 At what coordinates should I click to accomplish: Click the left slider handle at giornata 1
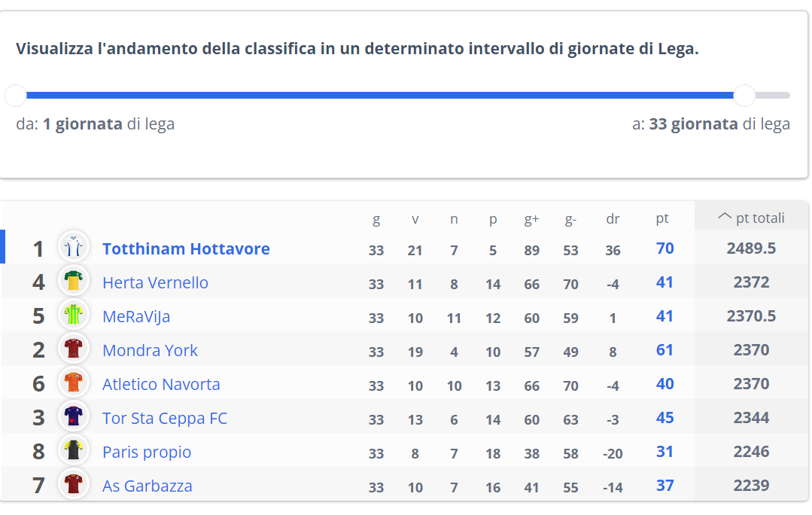16,96
